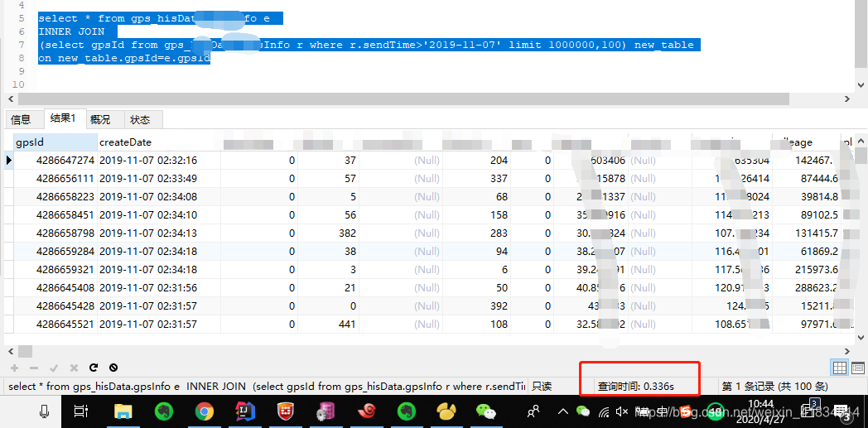Open the red snail app on taskbar
This screenshot has height=428, width=868.
[367, 411]
